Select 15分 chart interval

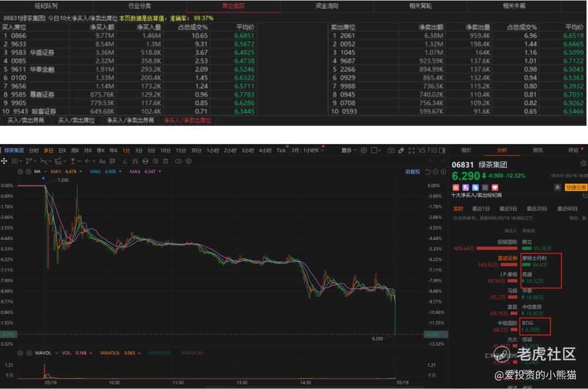(x=181, y=150)
